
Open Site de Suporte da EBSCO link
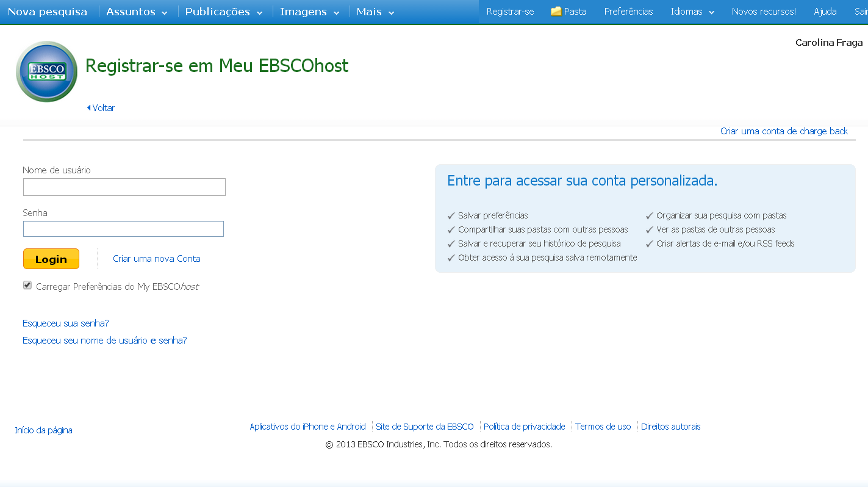click(425, 427)
